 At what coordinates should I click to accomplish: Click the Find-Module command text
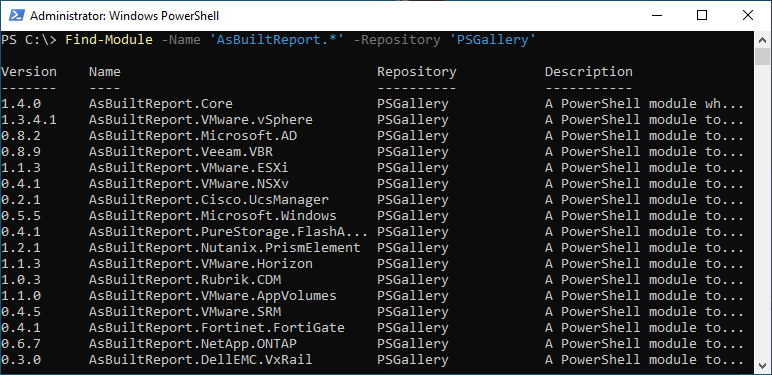pyautogui.click(x=109, y=40)
